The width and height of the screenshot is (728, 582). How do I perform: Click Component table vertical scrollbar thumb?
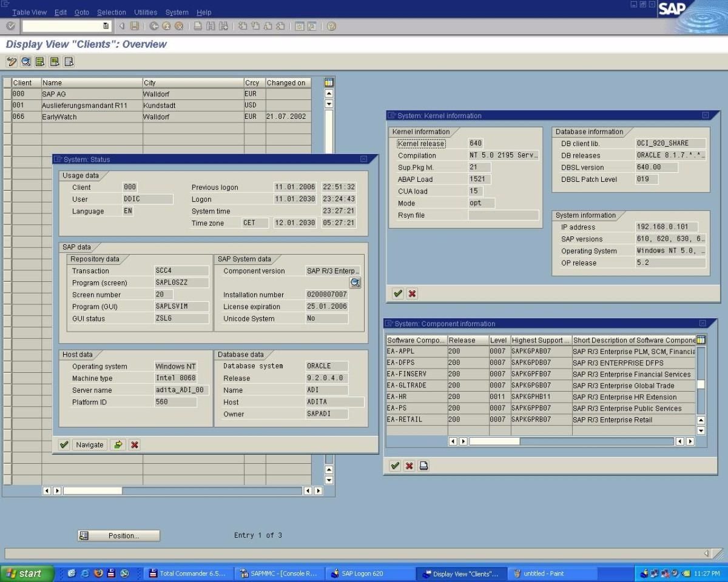click(x=701, y=384)
